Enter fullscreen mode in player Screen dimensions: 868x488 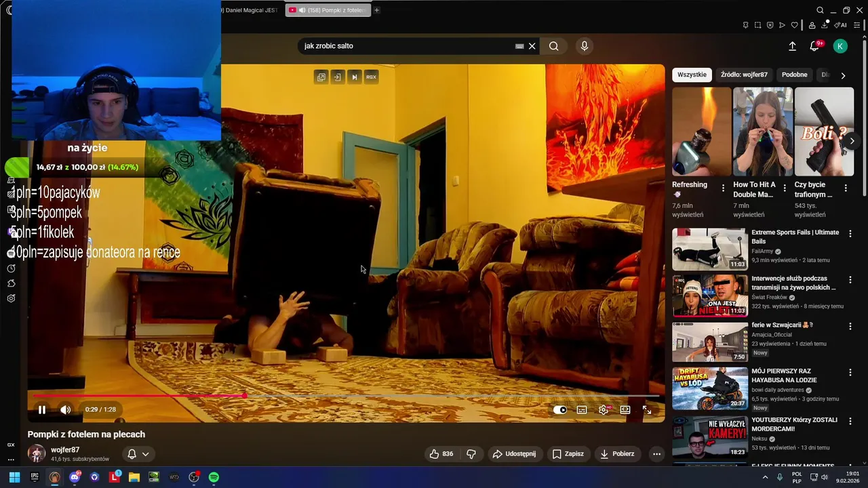coord(647,409)
